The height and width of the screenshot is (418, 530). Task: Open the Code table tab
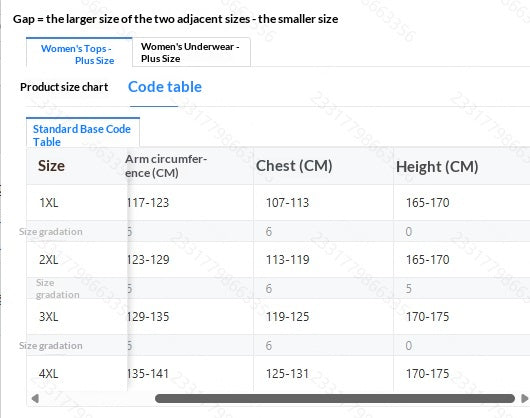click(165, 87)
